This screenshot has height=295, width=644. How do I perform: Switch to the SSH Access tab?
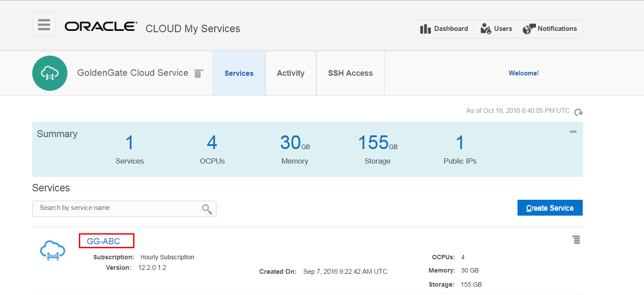click(350, 73)
